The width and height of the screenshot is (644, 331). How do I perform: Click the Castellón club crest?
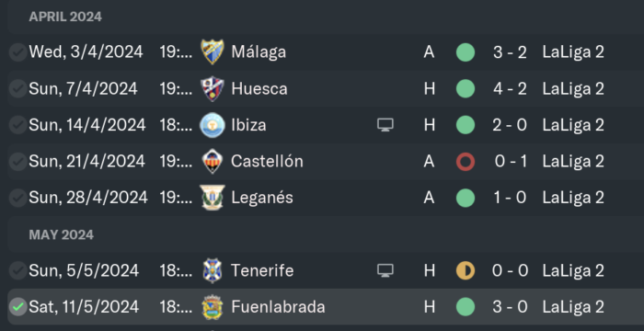213,162
